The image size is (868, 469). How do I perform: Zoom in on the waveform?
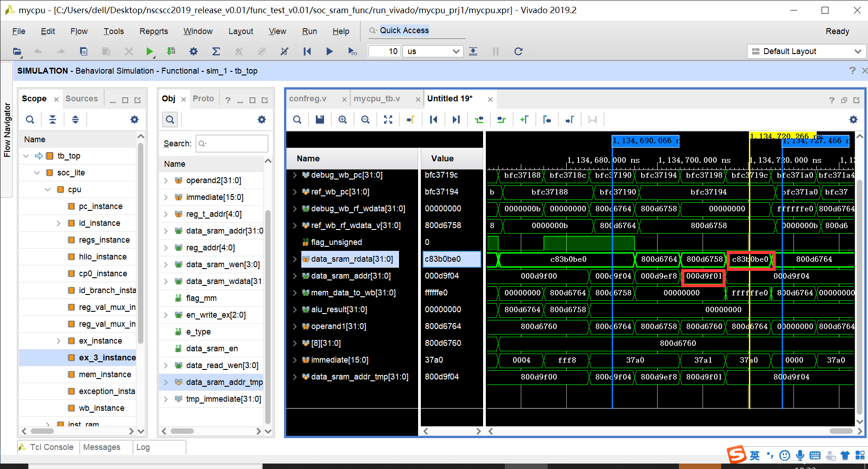click(343, 120)
